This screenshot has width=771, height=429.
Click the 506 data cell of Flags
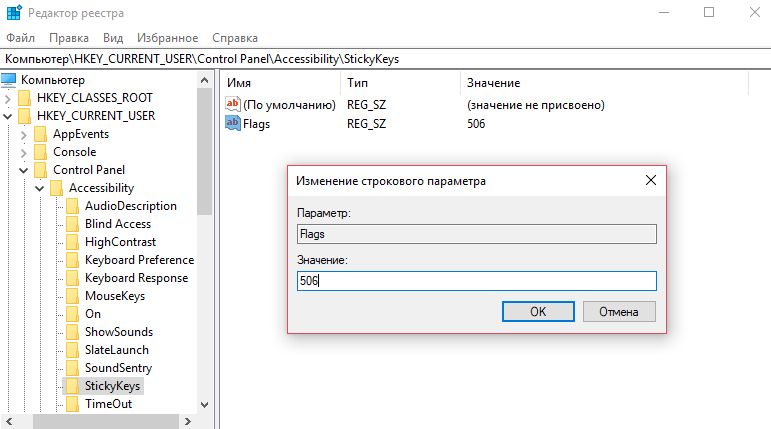pos(476,123)
